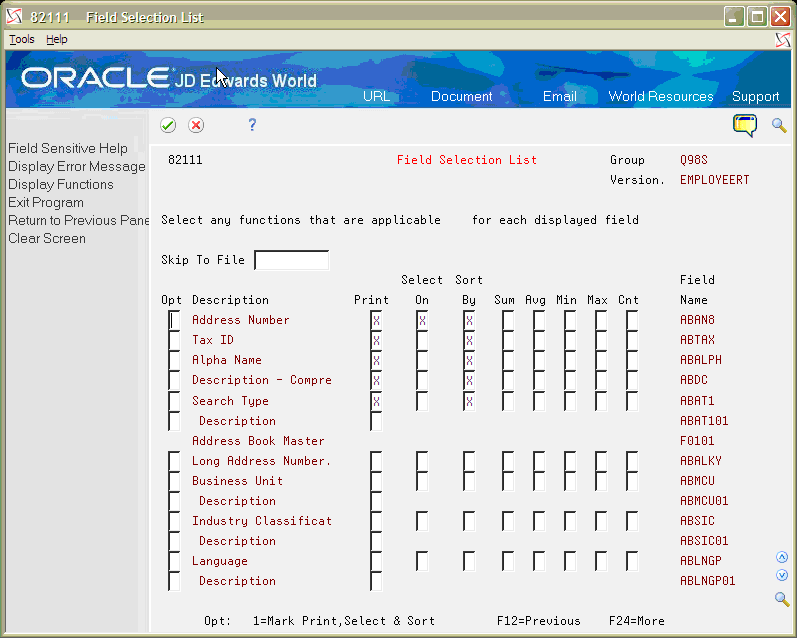This screenshot has height=638, width=797.
Task: Focus the Skip To File field
Action: coord(291,260)
